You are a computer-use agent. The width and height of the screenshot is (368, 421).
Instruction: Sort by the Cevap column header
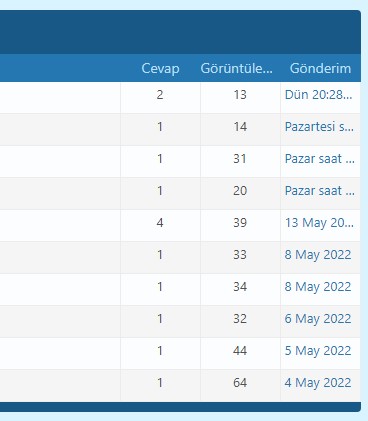point(160,69)
